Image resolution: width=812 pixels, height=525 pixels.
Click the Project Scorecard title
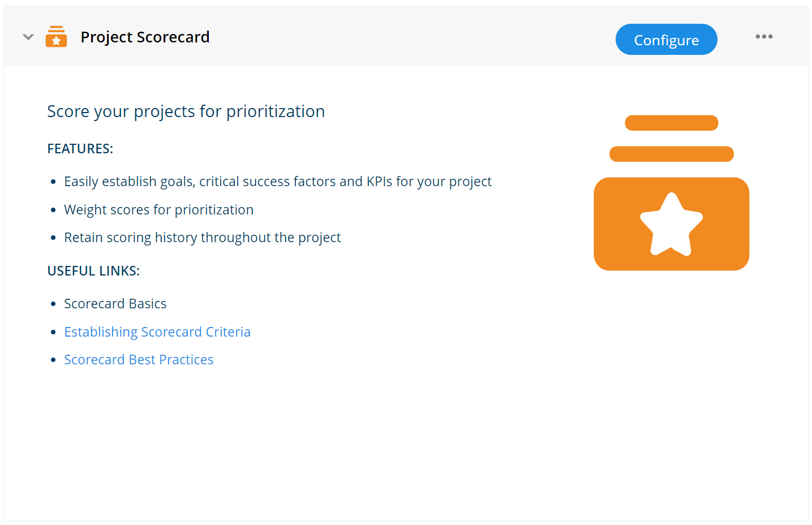(145, 36)
